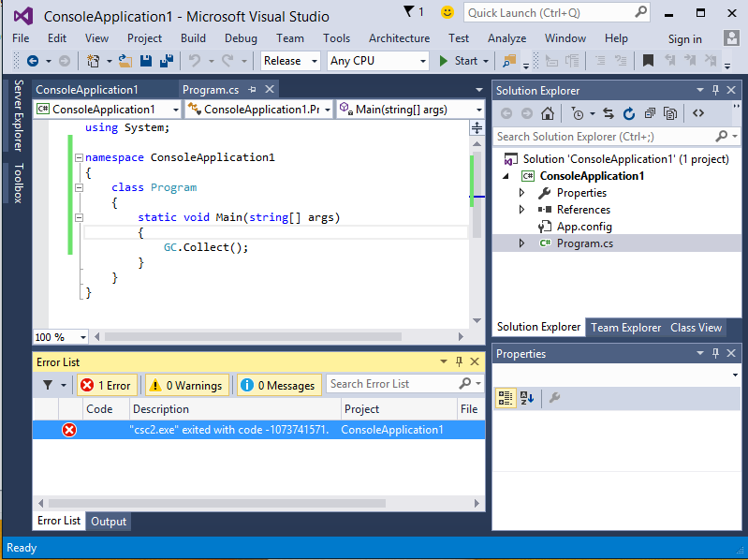This screenshot has width=748, height=560.
Task: Toggle auto-hide pin on Error List panel
Action: 459,361
